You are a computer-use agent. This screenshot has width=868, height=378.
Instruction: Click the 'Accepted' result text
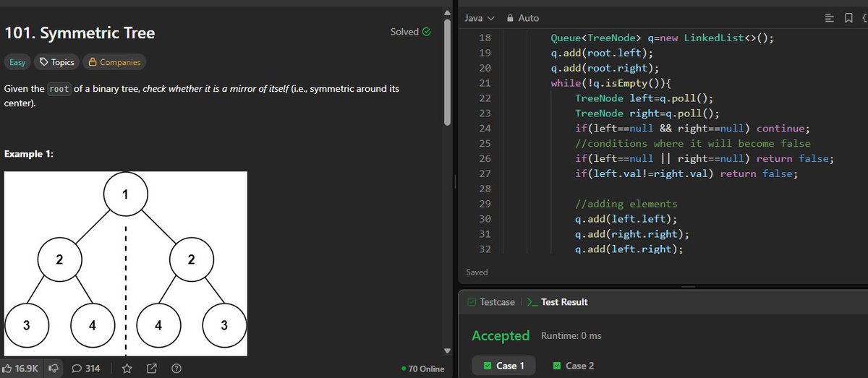tap(501, 335)
